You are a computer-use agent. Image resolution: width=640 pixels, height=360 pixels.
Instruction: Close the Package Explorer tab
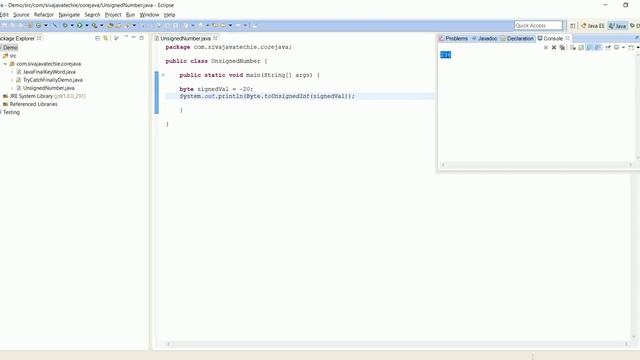pos(39,38)
